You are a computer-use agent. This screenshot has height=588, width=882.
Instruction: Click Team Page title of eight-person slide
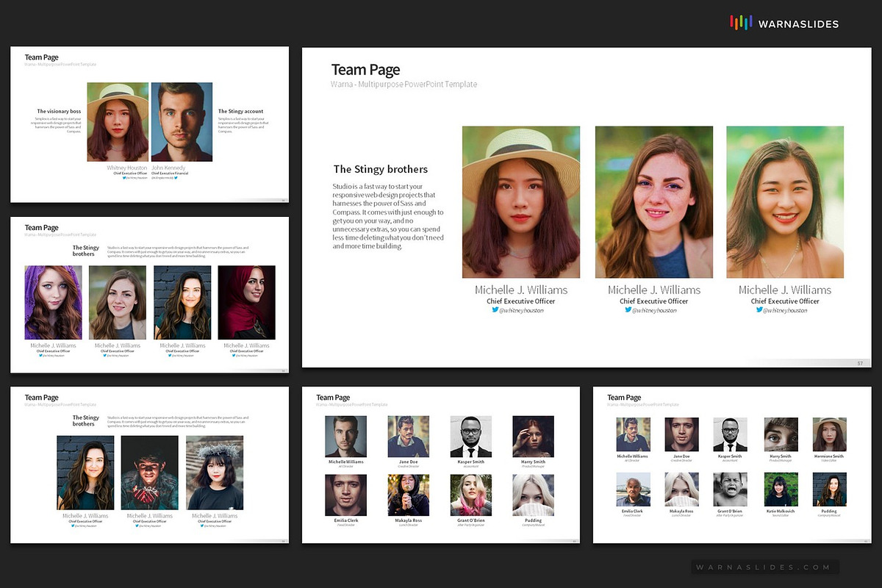333,398
